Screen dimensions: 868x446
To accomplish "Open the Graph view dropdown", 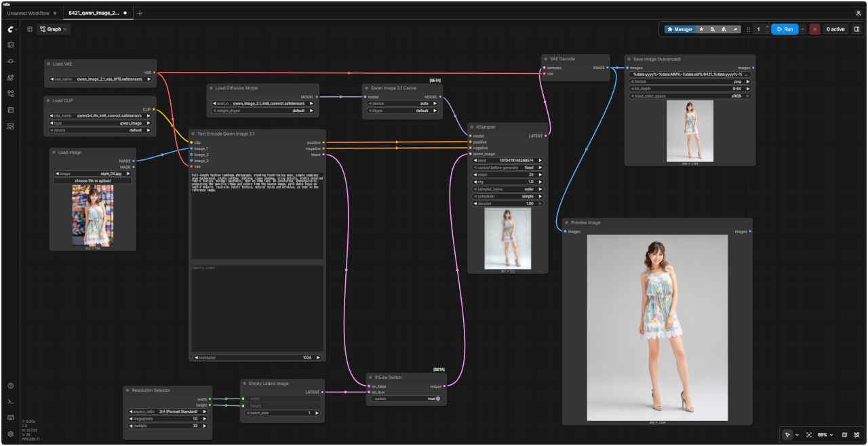I will tap(54, 29).
